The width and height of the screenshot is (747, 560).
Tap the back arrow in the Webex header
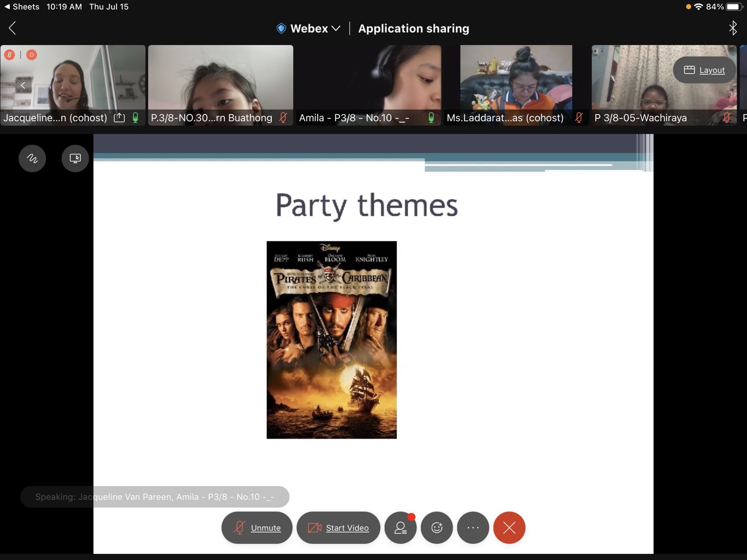tap(13, 28)
